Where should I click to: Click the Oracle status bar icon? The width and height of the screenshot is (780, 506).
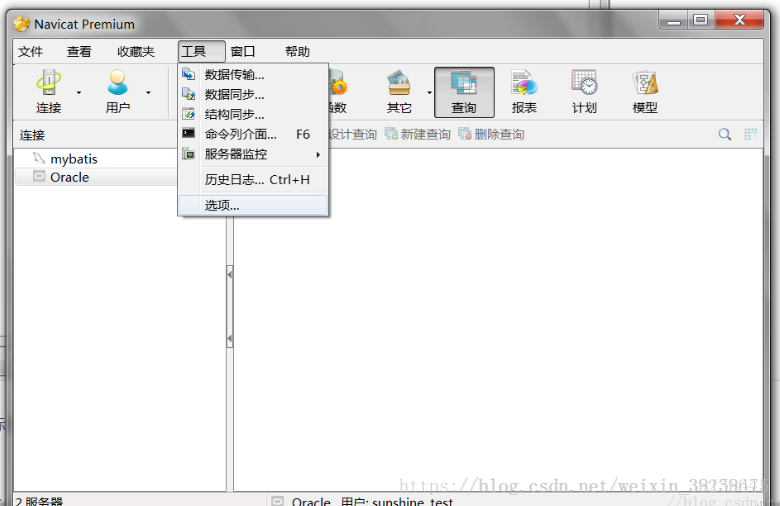coord(278,501)
